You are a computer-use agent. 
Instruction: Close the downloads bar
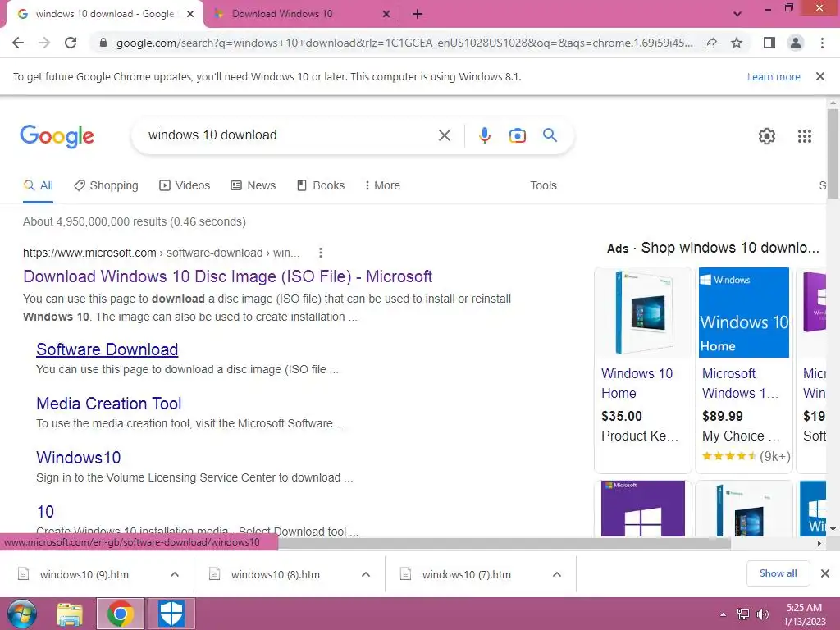coord(825,573)
